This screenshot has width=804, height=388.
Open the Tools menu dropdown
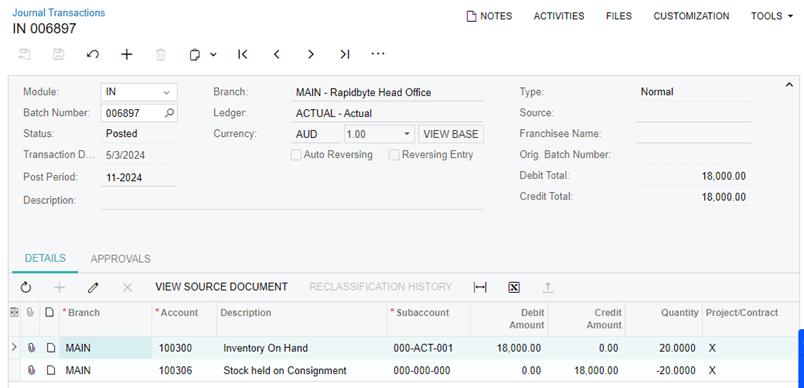pos(772,16)
